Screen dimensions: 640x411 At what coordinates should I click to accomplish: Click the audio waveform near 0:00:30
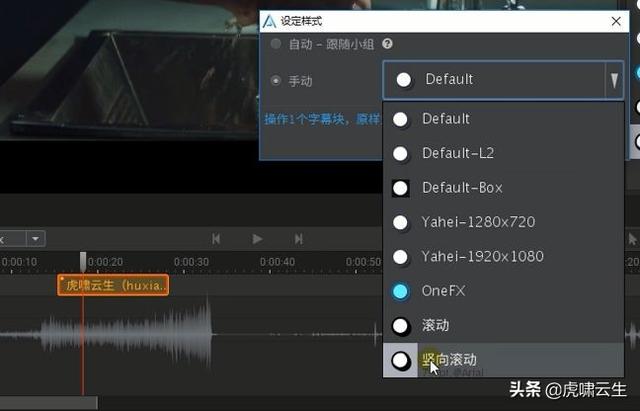[191, 335]
